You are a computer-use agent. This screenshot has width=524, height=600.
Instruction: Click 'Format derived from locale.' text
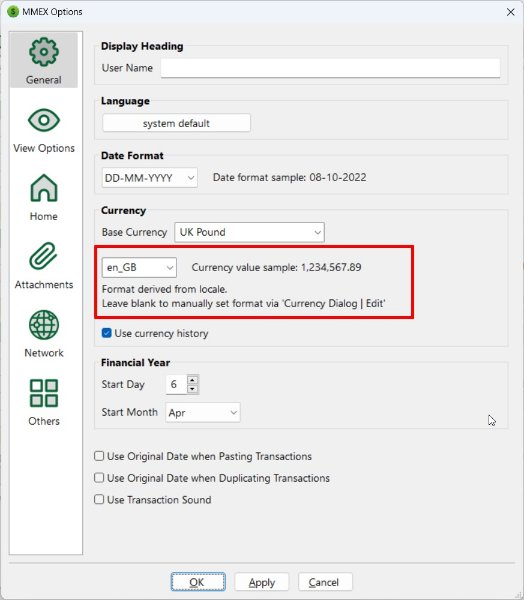click(164, 289)
